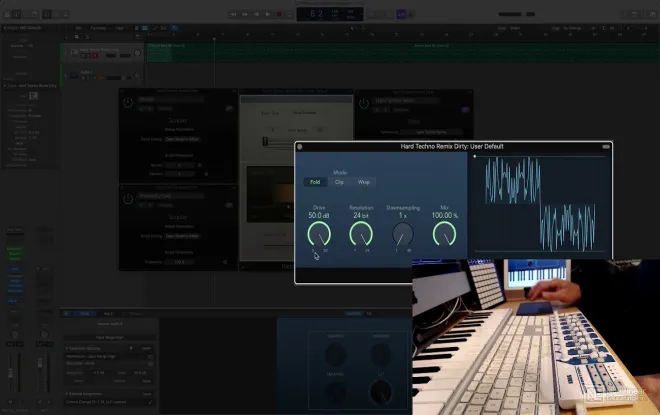Open Hard Techno Remix preset menu

click(x=407, y=101)
